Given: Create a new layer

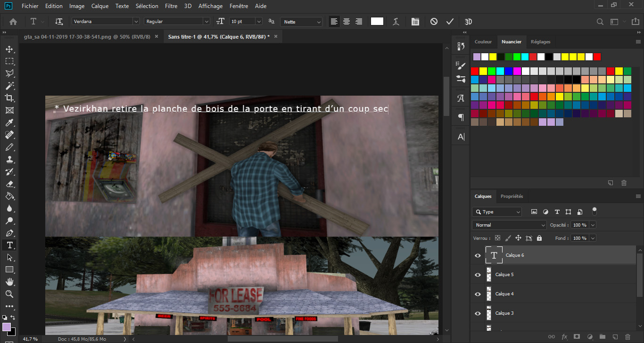Looking at the screenshot, I should [615, 336].
